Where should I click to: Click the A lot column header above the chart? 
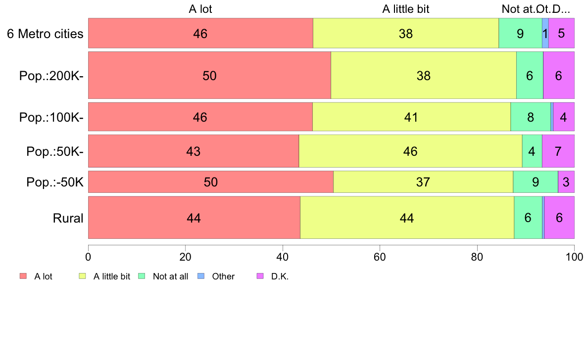tap(200, 9)
